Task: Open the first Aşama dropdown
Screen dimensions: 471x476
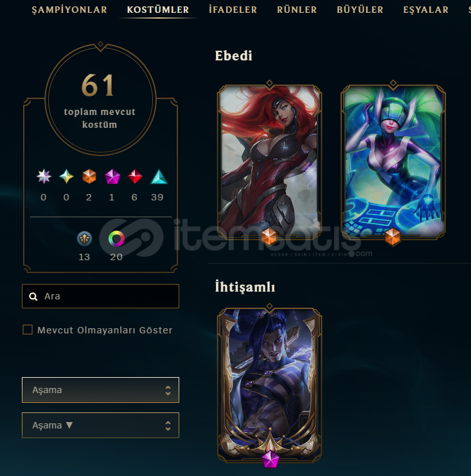Action: coord(100,390)
